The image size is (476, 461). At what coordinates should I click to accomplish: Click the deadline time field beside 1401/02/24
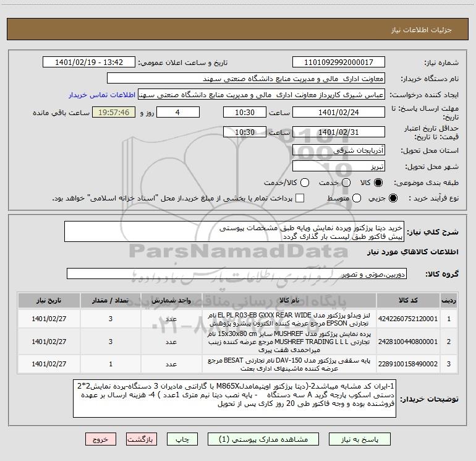pyautogui.click(x=245, y=112)
